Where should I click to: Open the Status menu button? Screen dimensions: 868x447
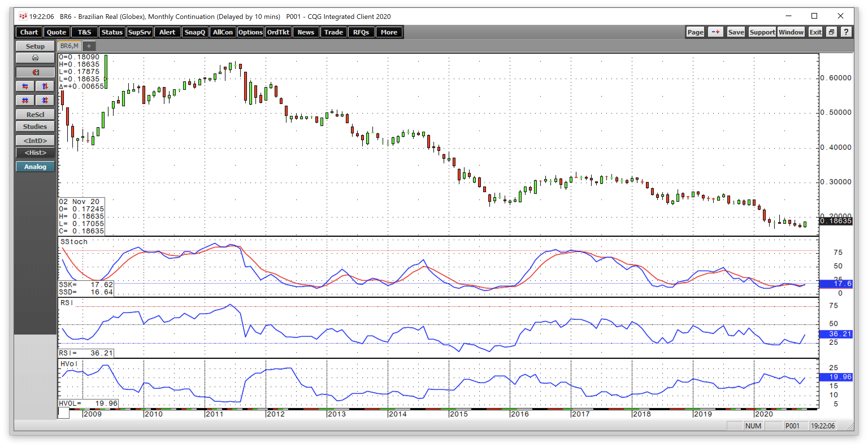click(112, 32)
